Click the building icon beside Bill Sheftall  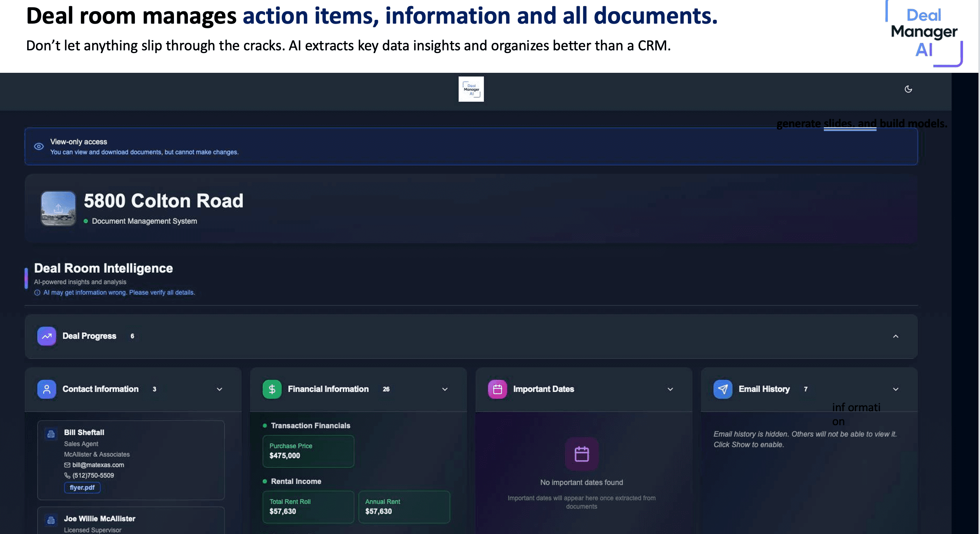pos(51,434)
